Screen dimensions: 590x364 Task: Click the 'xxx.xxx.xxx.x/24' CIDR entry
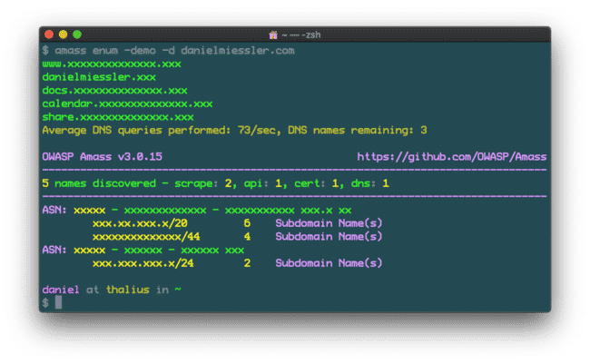coord(143,263)
